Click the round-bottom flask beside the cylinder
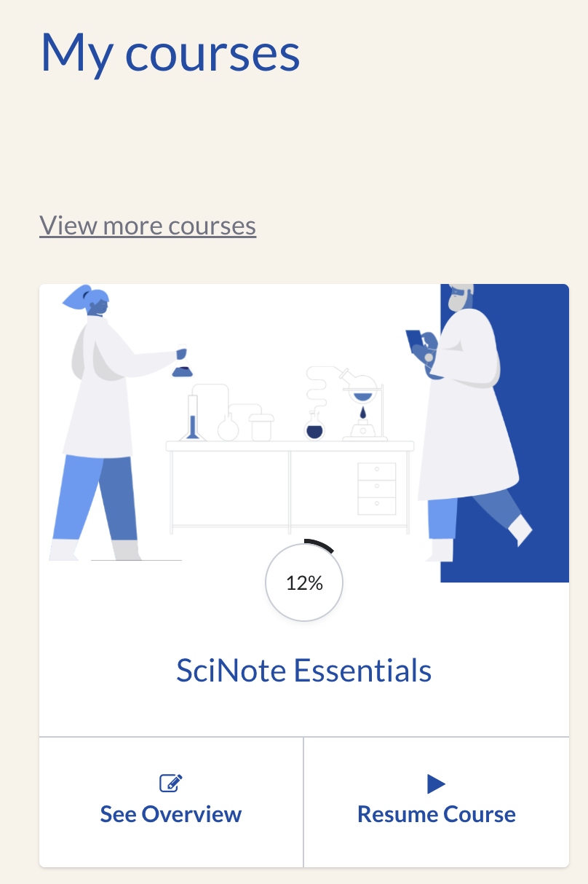The width and height of the screenshot is (588, 884). click(228, 428)
